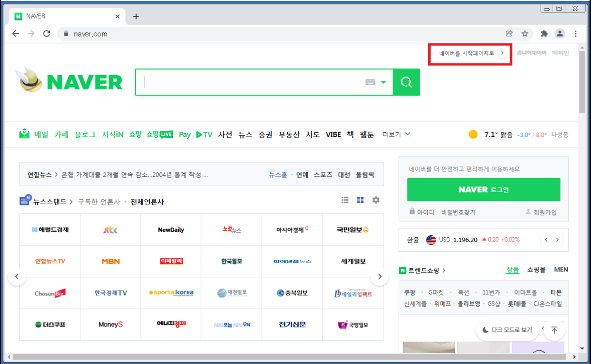Expand the 트렌드쇼핑 section chevron
The image size is (591, 364).
444,270
